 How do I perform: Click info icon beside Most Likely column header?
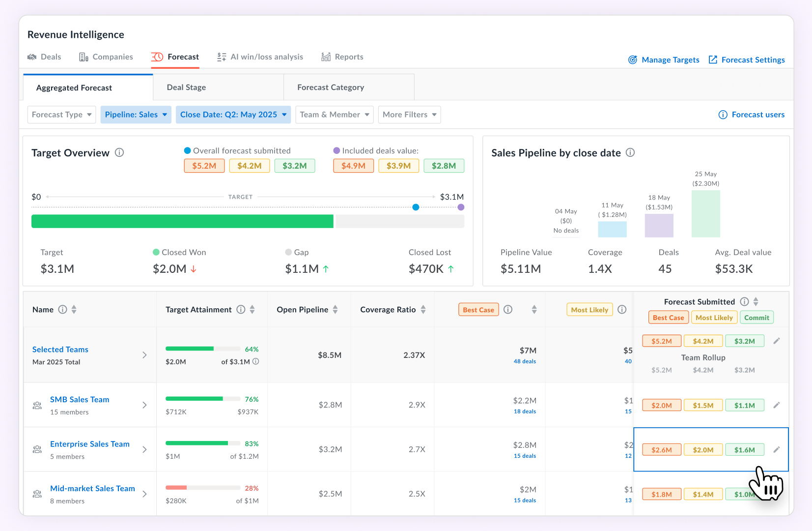pos(622,309)
